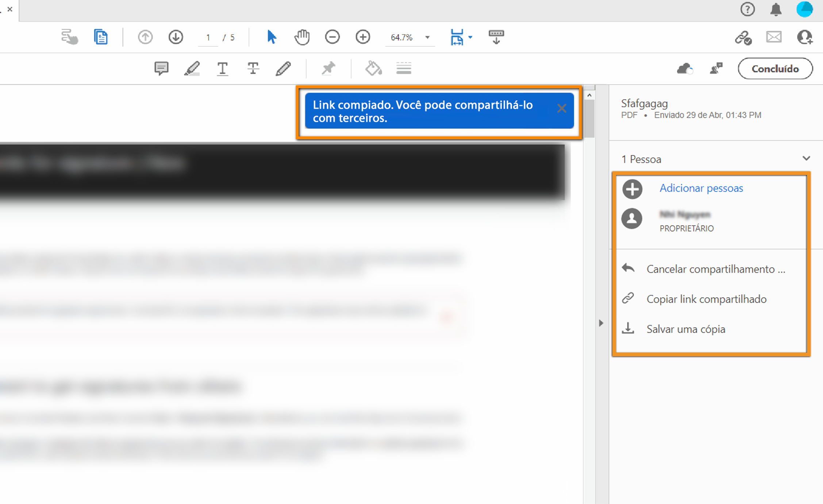
Task: Open the notifications bell
Action: 776,9
